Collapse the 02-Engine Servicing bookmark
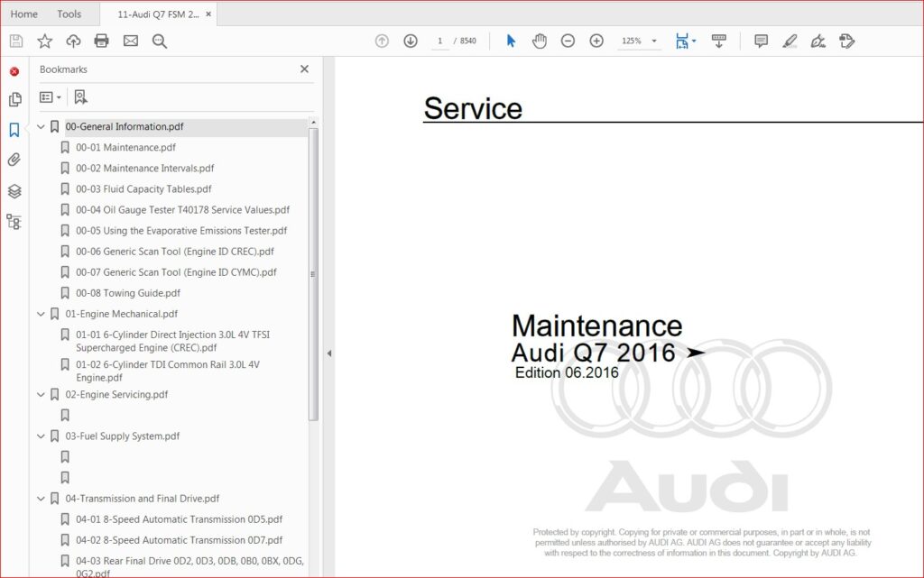This screenshot has width=924, height=578. pos(41,394)
